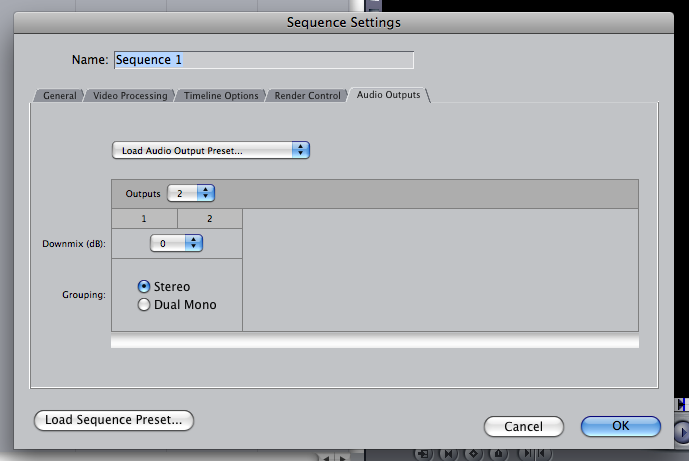Click the sequence Name text field
The image size is (689, 461).
(x=264, y=60)
